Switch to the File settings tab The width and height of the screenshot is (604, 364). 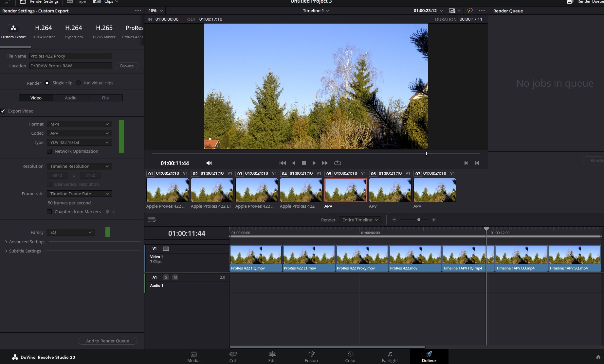click(x=105, y=98)
